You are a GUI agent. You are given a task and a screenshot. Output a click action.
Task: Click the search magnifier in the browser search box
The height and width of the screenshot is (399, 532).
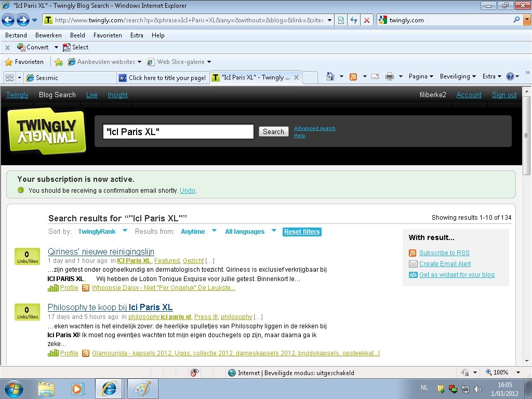(x=516, y=20)
